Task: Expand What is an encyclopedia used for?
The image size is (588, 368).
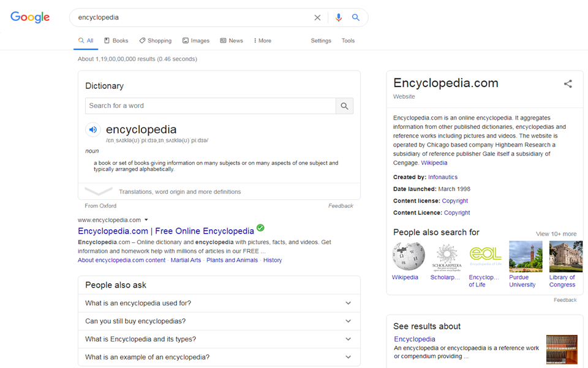Action: (219, 303)
